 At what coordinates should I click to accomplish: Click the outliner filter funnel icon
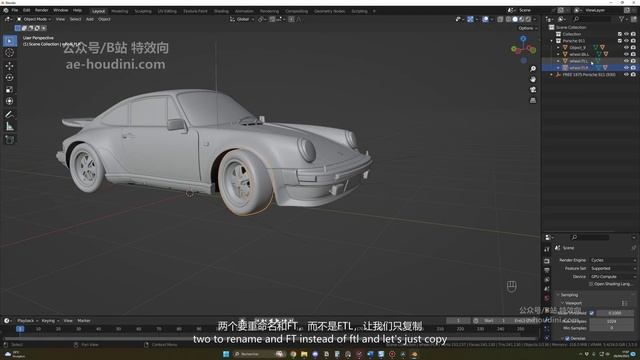pos(621,19)
